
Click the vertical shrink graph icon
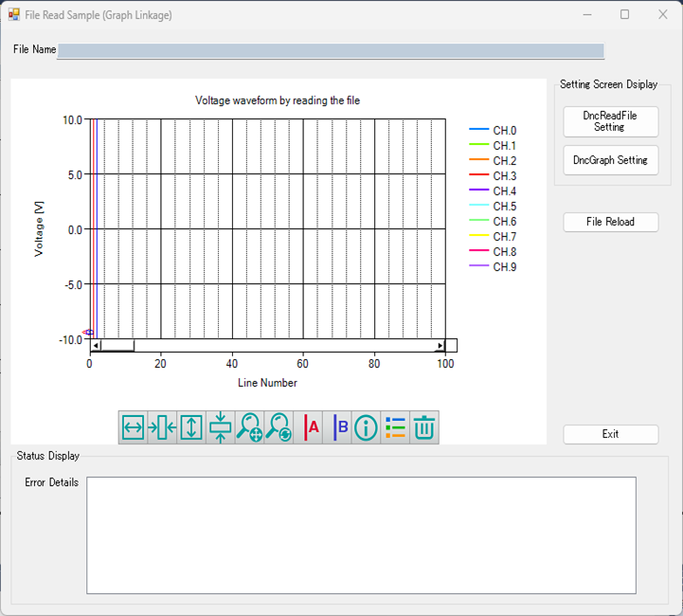pos(221,427)
